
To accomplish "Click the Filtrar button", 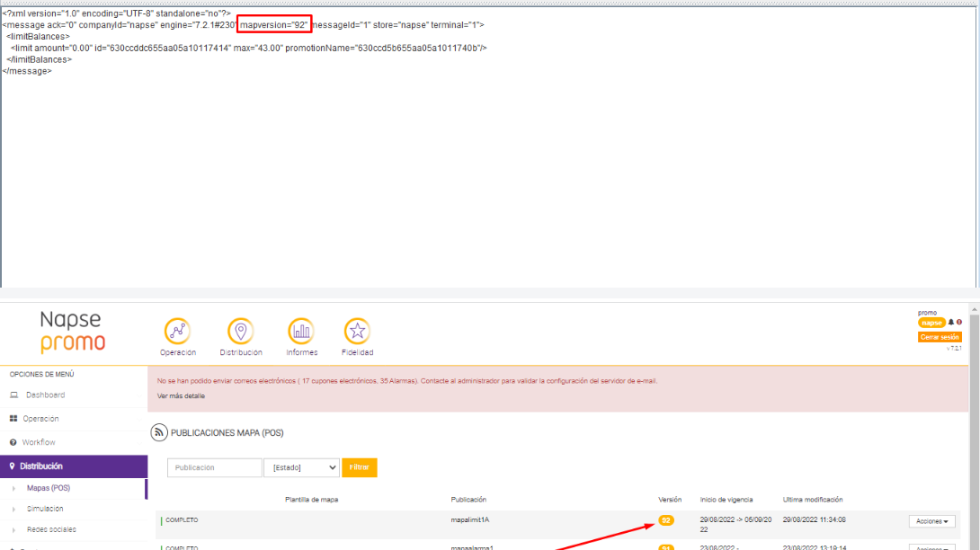I will 360,467.
